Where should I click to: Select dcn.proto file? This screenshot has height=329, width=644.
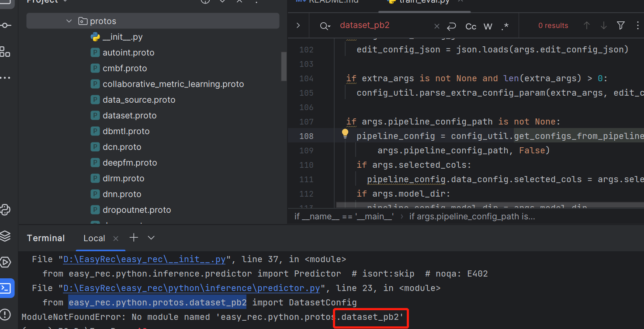click(122, 147)
